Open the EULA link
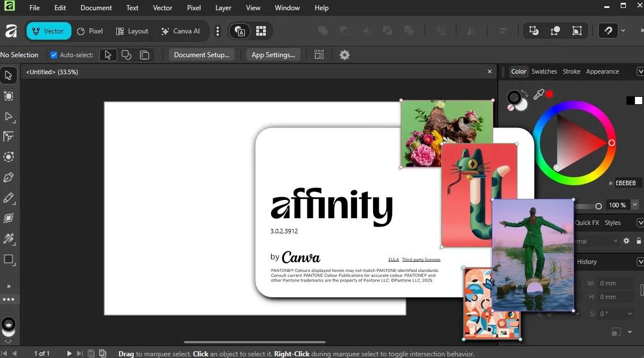The image size is (644, 358). coord(393,259)
